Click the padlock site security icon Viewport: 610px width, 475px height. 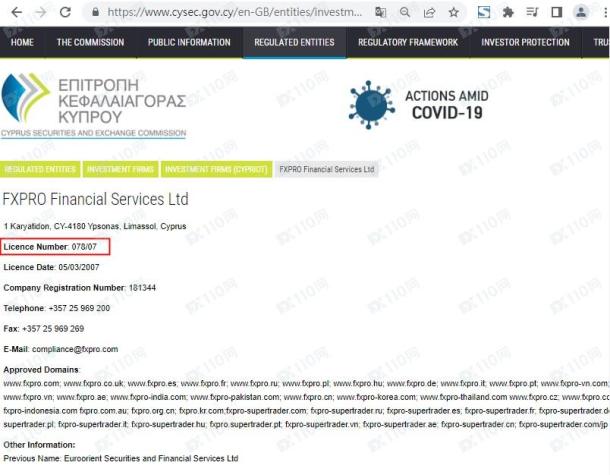pos(95,12)
